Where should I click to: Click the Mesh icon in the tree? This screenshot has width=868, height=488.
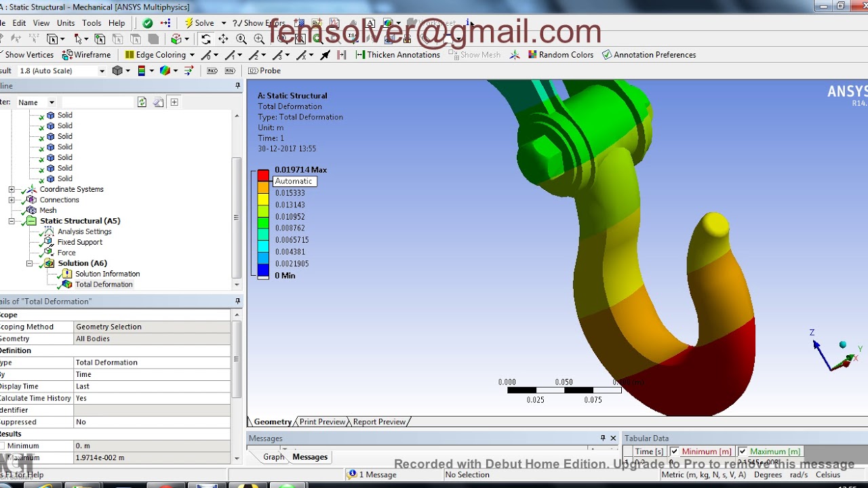31,210
